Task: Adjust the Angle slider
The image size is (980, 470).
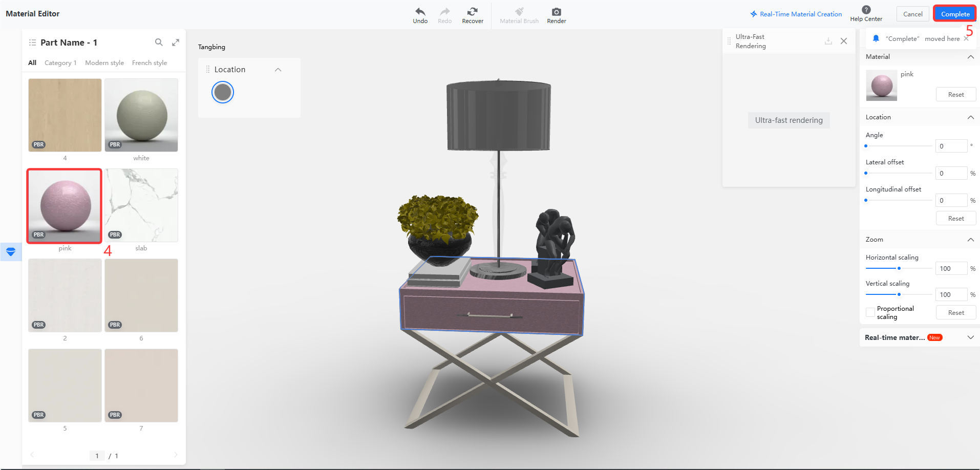Action: (899, 146)
